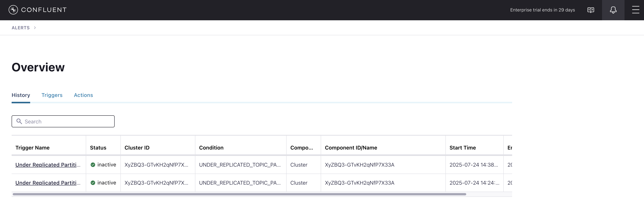Open first Under Replicated Partitions trigger link

coord(48,165)
